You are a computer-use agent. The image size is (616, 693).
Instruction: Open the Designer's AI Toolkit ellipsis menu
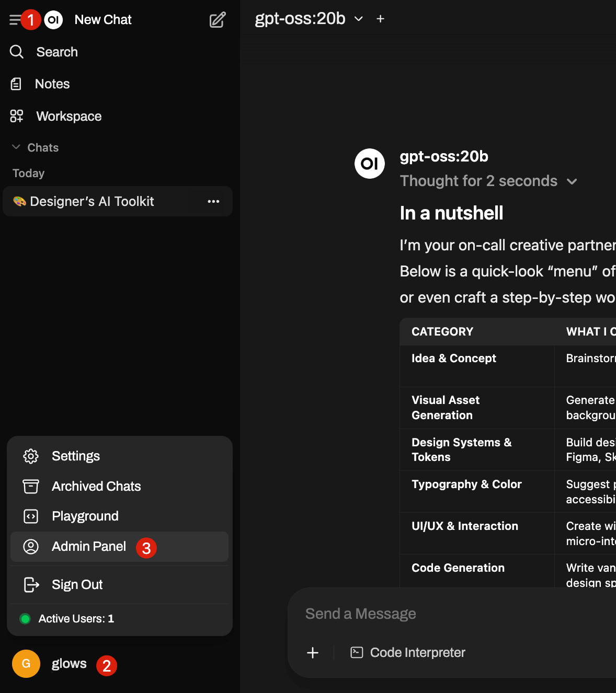213,201
